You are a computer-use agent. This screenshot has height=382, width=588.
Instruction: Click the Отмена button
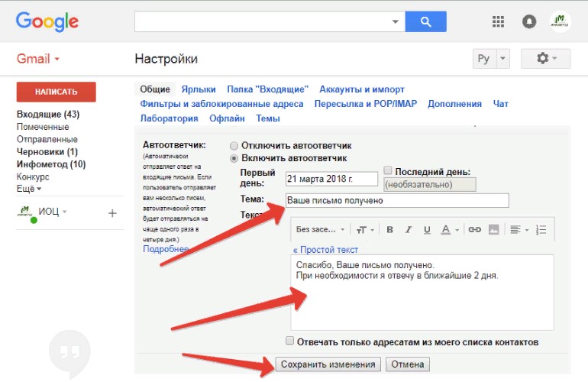tap(408, 364)
